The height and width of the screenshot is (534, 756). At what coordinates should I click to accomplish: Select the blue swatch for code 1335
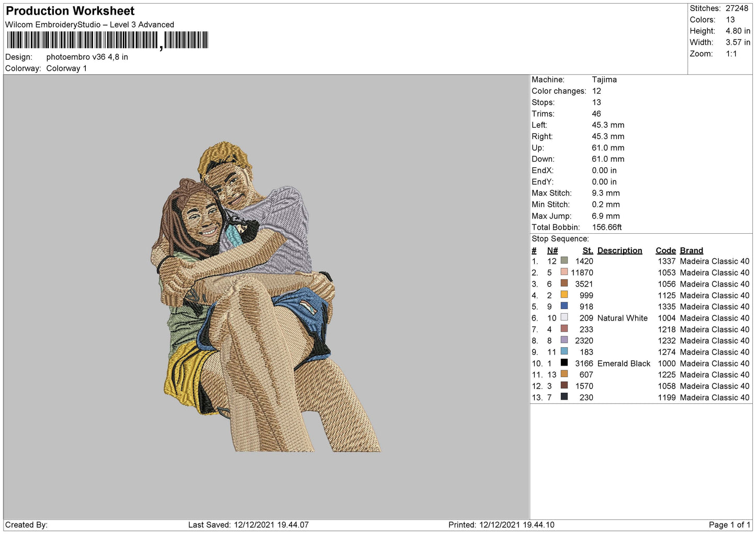coord(564,306)
